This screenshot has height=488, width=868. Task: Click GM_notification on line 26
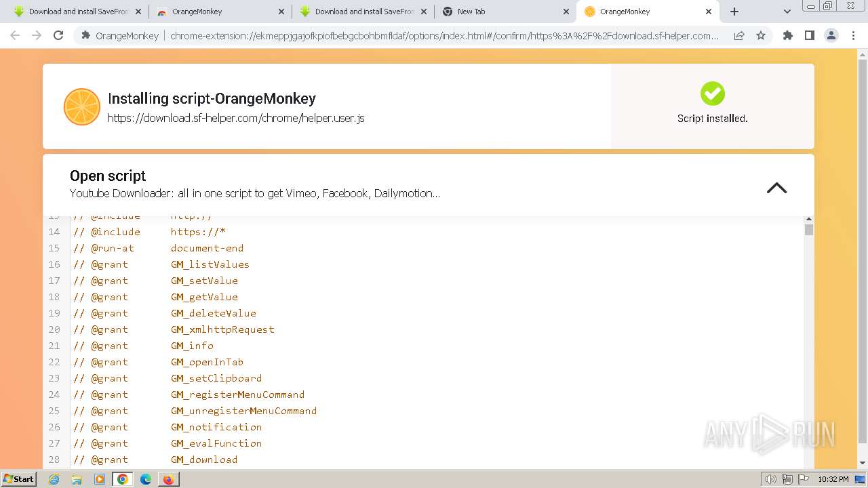[216, 427]
